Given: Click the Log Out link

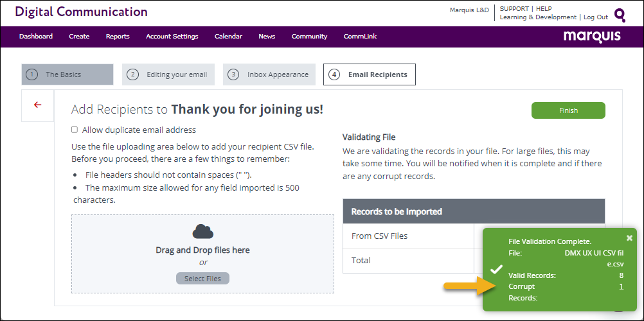Looking at the screenshot, I should click(595, 17).
